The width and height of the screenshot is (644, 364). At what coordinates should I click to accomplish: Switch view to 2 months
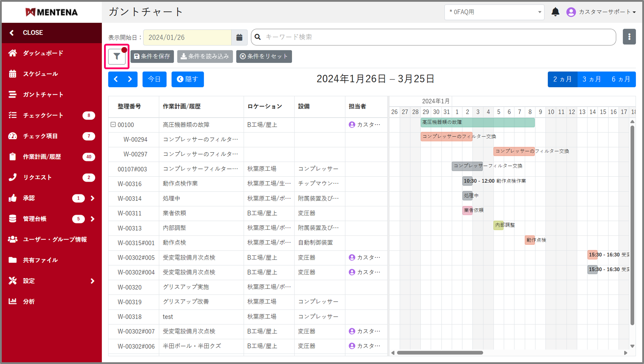tap(562, 79)
